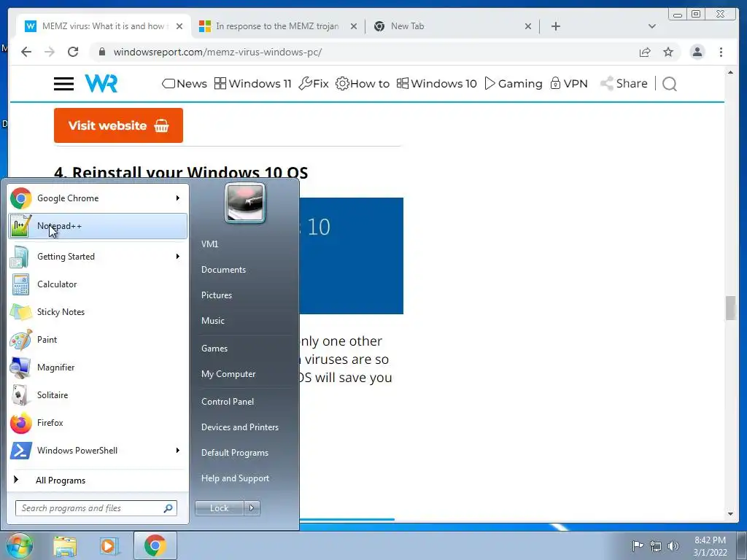The width and height of the screenshot is (747, 560).
Task: Reload the current page
Action: click(73, 52)
